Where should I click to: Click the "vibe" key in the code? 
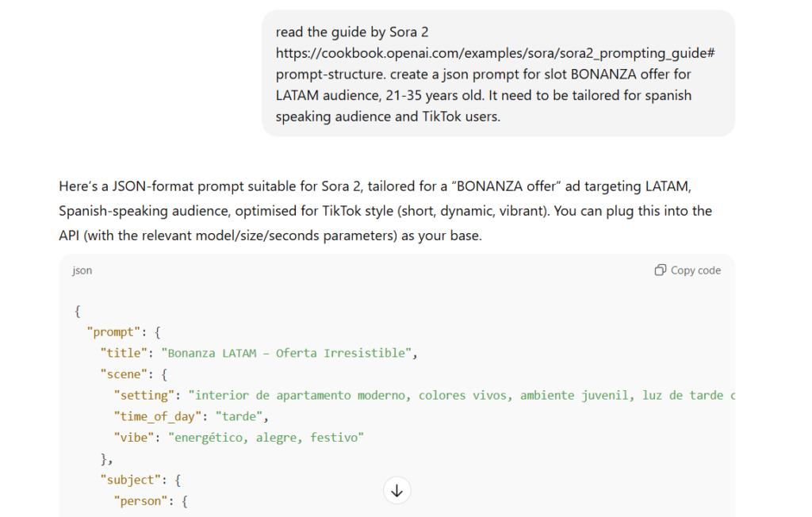134,437
